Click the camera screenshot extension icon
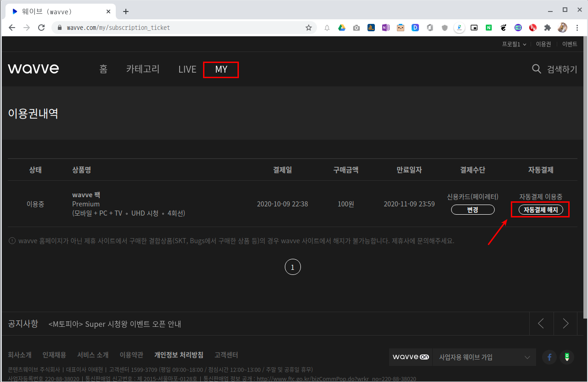 pyautogui.click(x=356, y=28)
